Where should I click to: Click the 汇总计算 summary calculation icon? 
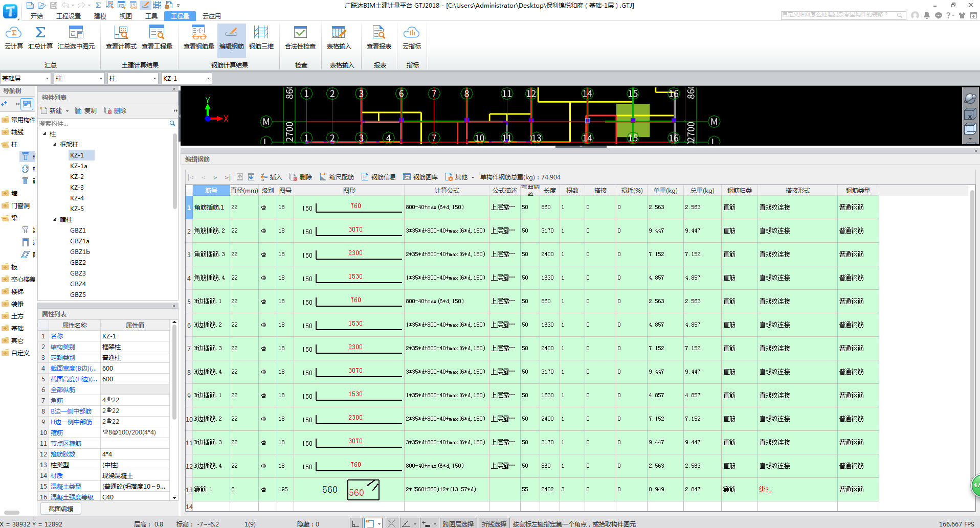pos(40,38)
